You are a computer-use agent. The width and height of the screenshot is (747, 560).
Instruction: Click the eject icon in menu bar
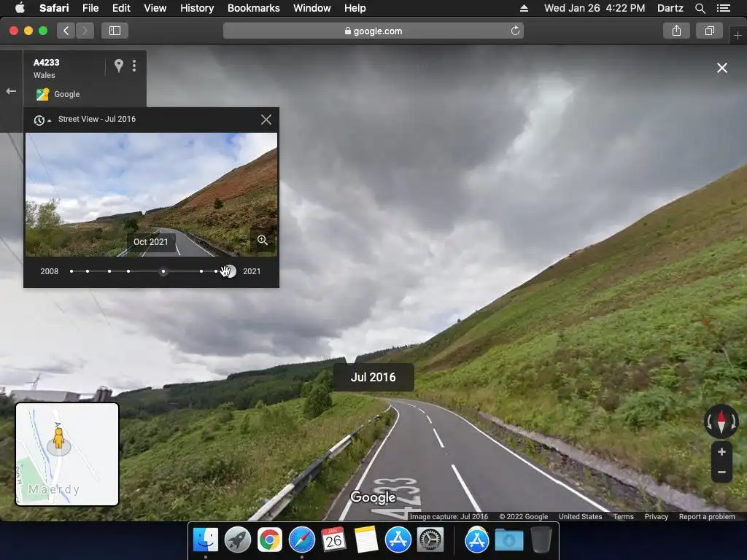click(524, 8)
